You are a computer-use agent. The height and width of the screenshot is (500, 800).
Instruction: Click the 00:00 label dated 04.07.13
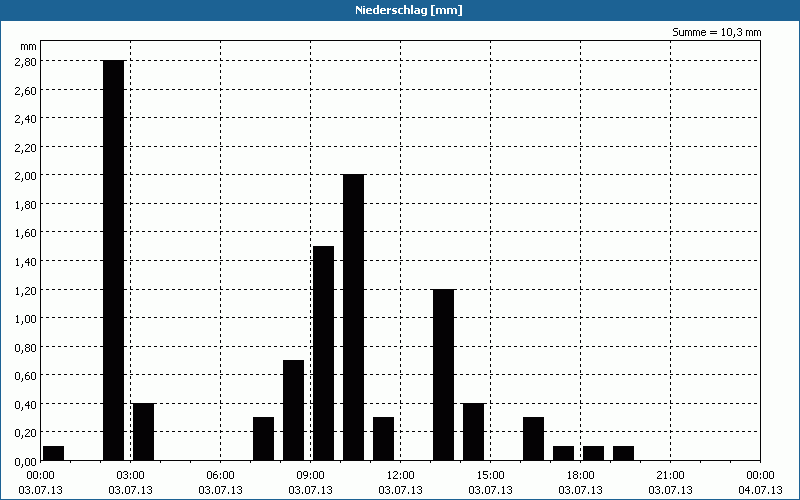click(x=760, y=476)
